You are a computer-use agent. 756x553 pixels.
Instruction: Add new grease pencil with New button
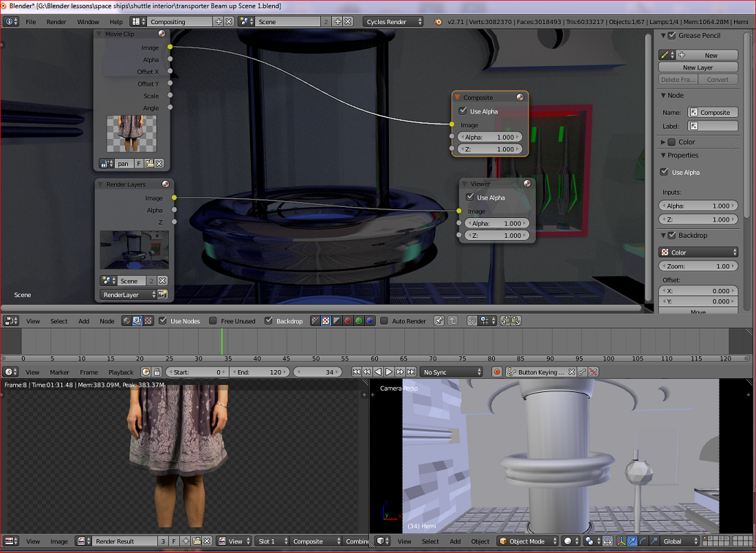click(707, 56)
